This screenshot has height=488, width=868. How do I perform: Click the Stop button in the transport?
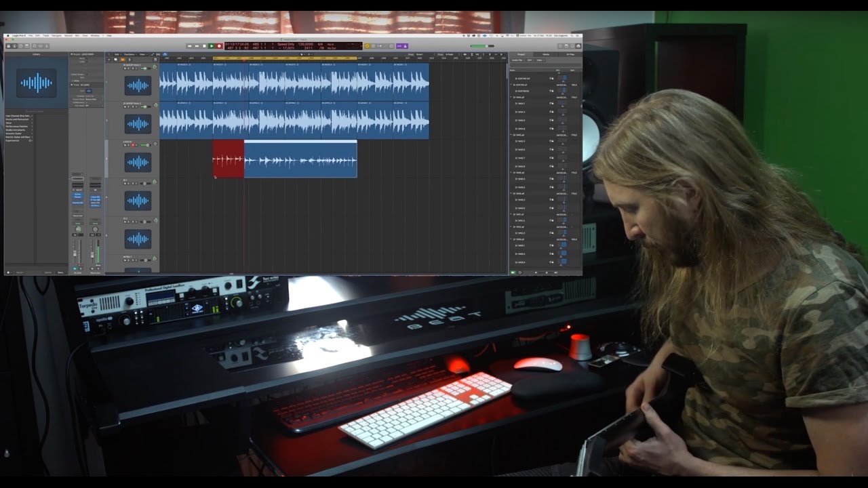click(204, 46)
